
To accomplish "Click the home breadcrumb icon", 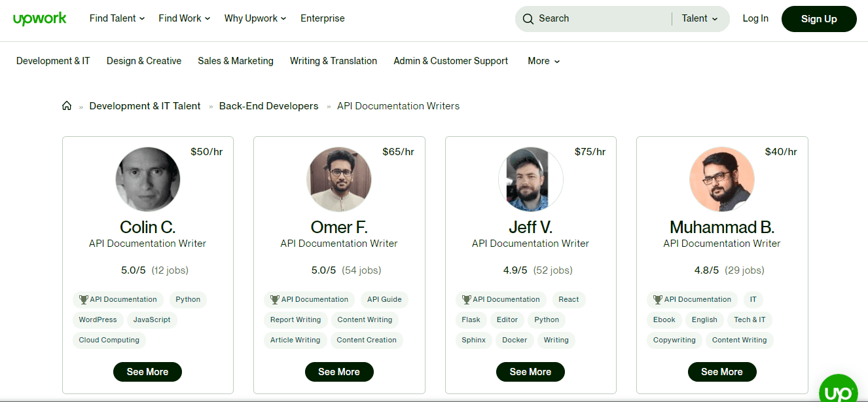I will tap(67, 106).
